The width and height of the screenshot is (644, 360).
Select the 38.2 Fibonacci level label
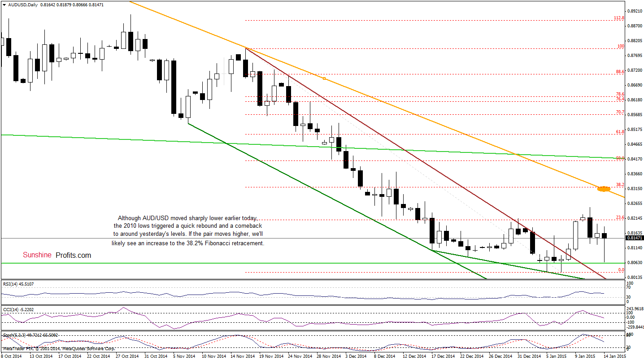click(x=620, y=184)
